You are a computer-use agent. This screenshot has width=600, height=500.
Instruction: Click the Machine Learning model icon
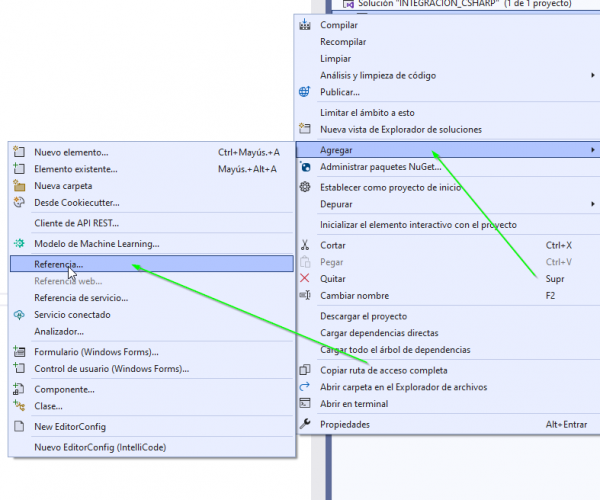pyautogui.click(x=19, y=243)
